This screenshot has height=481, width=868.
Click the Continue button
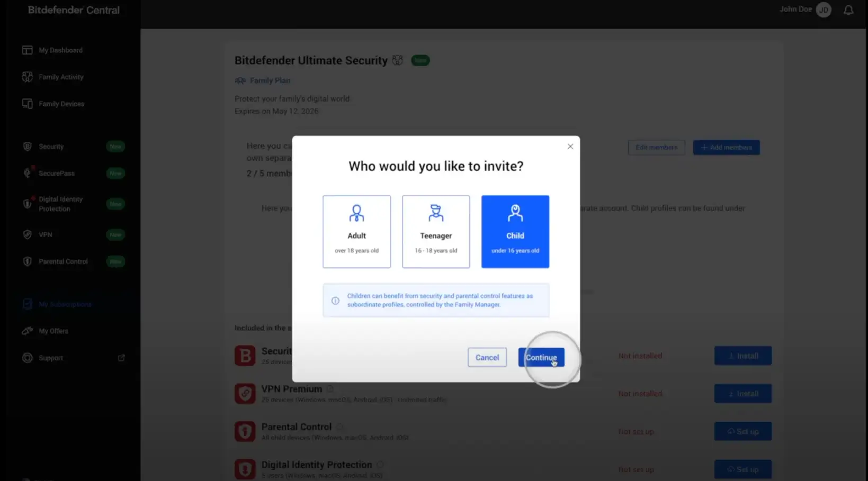click(541, 357)
